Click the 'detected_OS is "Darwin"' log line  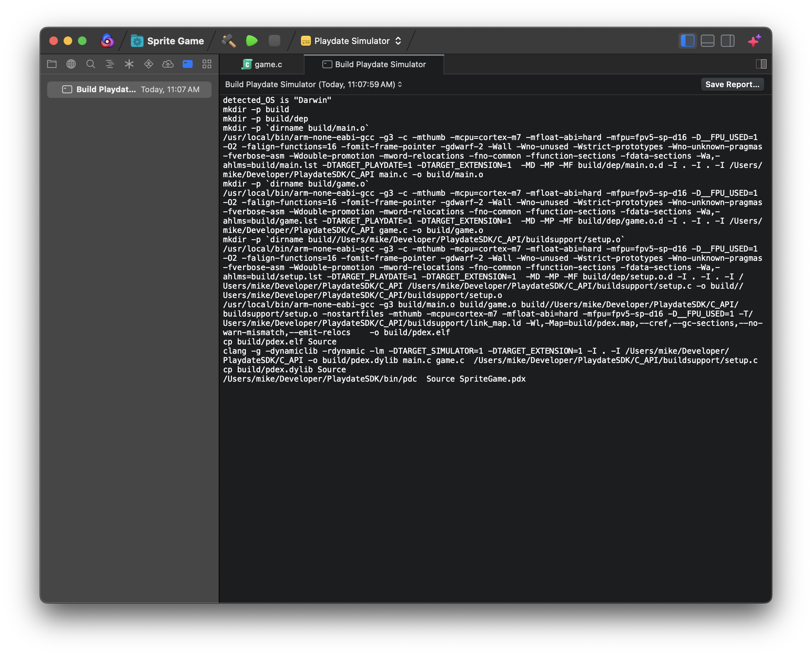point(277,100)
